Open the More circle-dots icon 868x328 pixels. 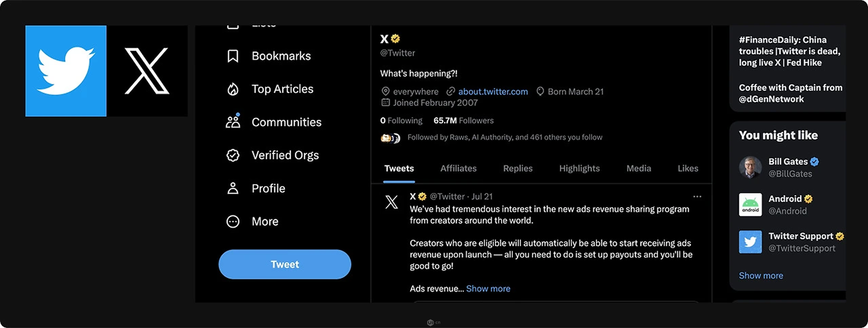(233, 222)
